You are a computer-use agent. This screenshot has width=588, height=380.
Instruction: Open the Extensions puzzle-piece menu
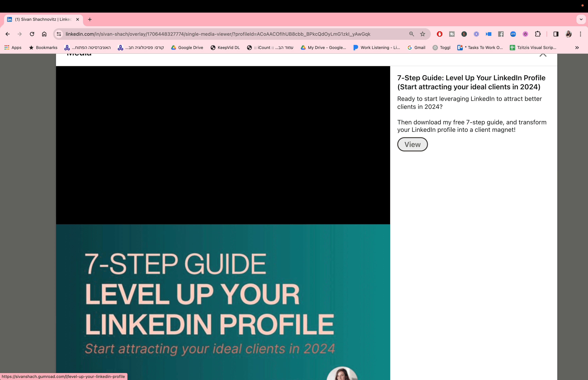coord(538,34)
